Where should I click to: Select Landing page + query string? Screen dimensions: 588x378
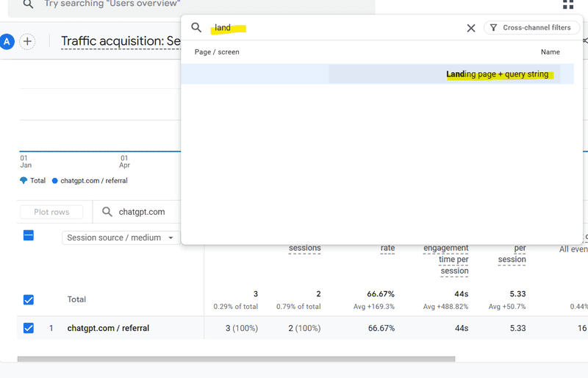377,74
